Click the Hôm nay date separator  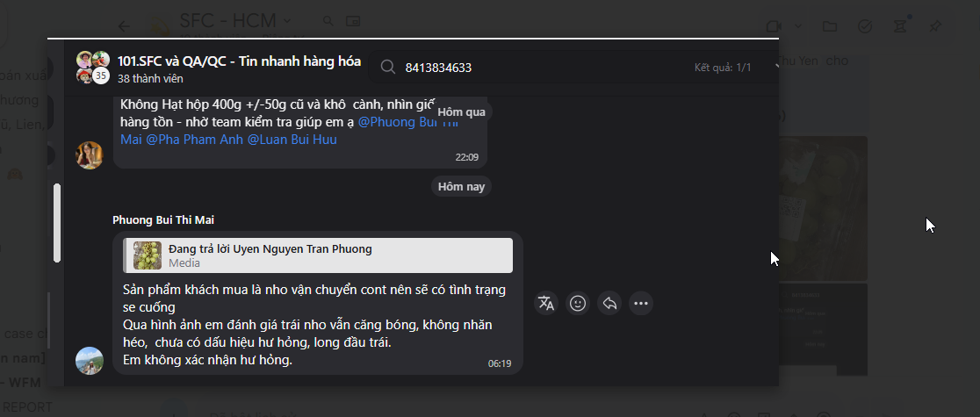pyautogui.click(x=461, y=186)
